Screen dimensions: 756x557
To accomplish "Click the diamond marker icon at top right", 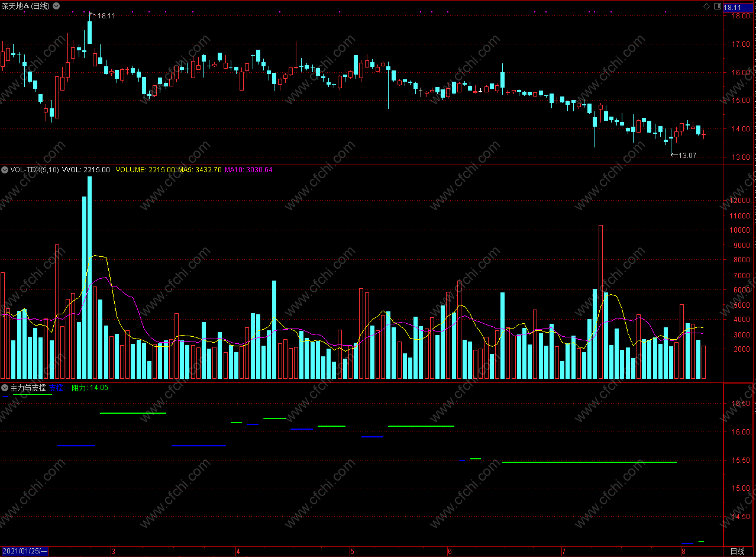I will (x=706, y=6).
